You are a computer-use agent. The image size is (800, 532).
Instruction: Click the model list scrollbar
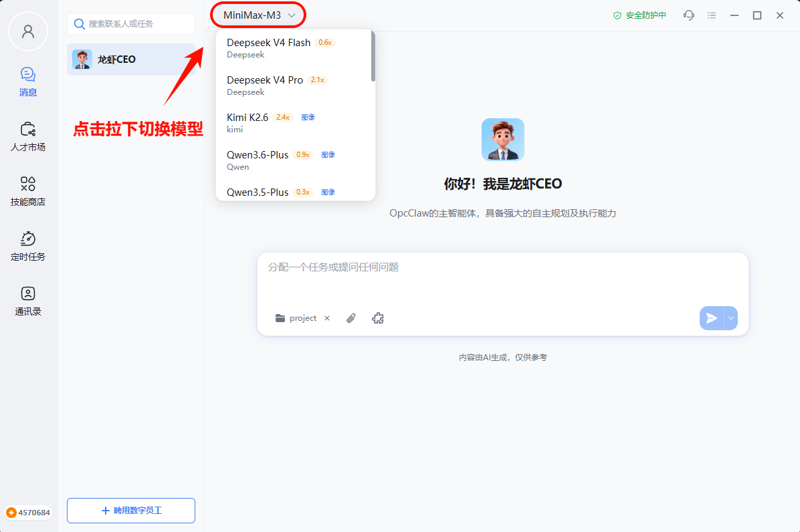click(x=373, y=56)
